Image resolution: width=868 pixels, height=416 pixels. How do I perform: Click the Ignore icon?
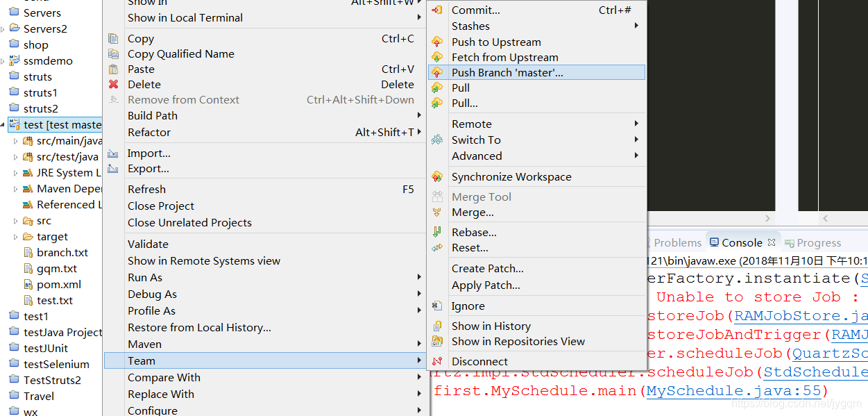[x=437, y=306]
